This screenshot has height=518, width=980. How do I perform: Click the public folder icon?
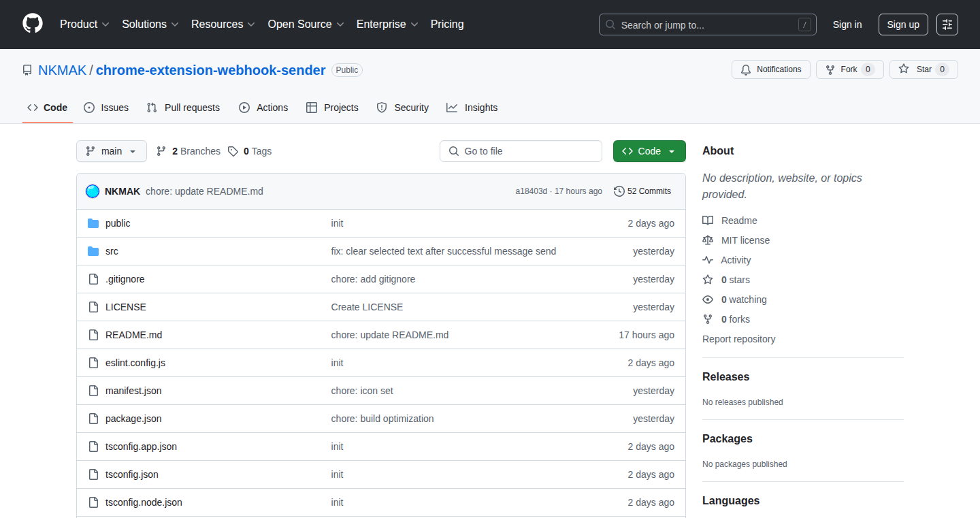click(93, 223)
